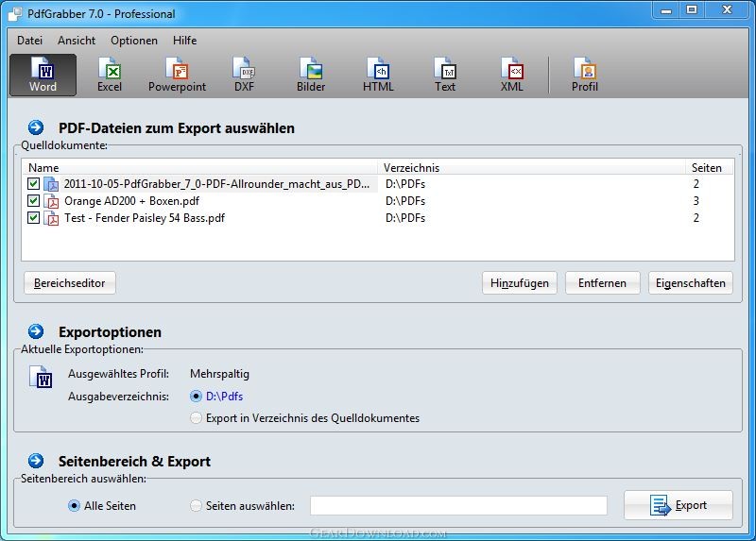
Task: Select Export in Verzeichnis des Quelldokumentes option
Action: 196,417
